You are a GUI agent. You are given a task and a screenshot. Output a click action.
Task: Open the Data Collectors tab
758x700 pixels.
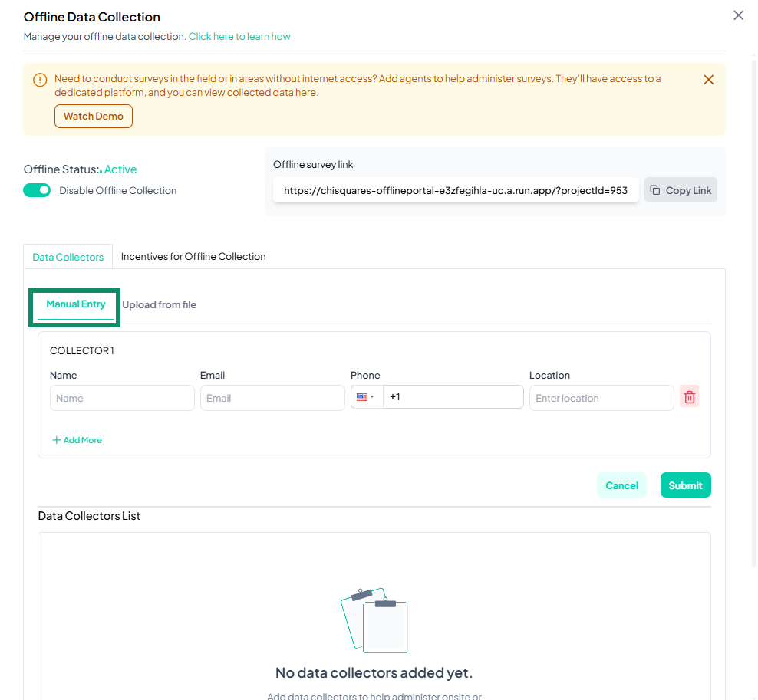click(68, 257)
